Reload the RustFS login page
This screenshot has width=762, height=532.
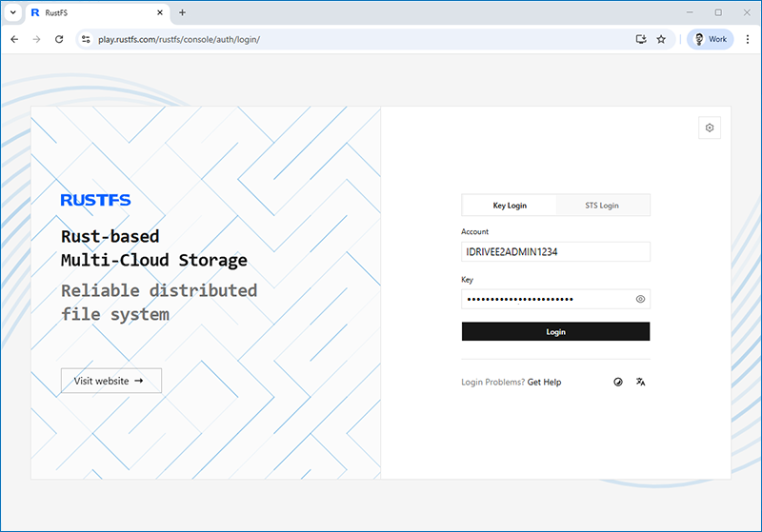(x=59, y=39)
